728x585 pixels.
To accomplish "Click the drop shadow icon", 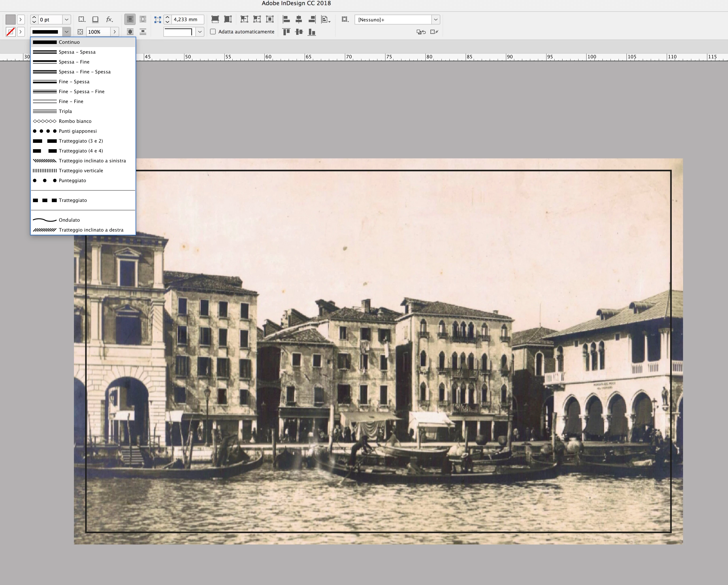I will (95, 20).
